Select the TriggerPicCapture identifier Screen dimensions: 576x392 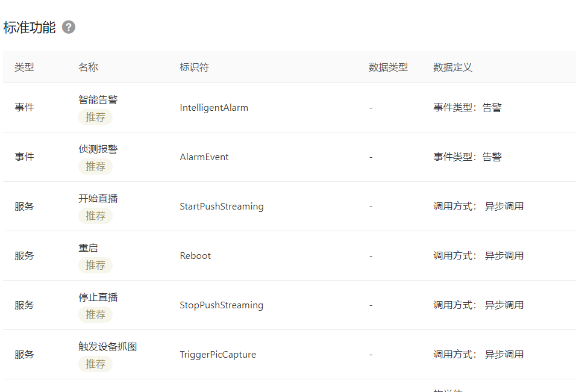click(x=218, y=355)
